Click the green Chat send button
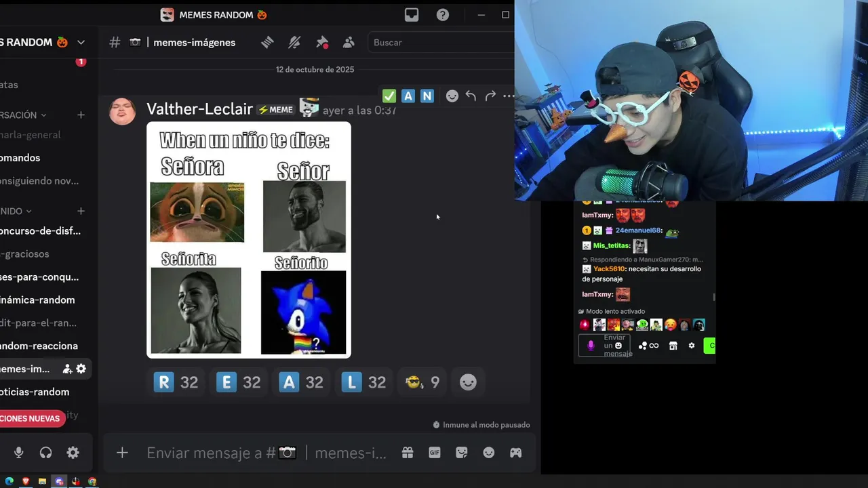 [x=709, y=346]
